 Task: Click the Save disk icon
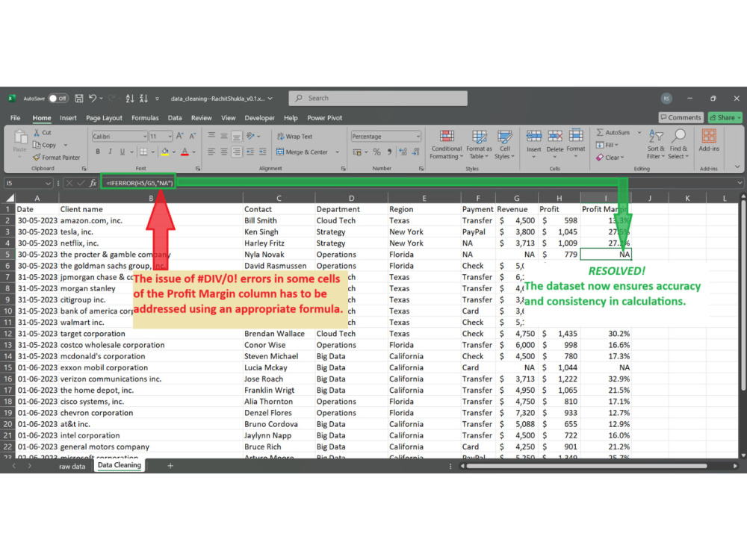pos(79,99)
